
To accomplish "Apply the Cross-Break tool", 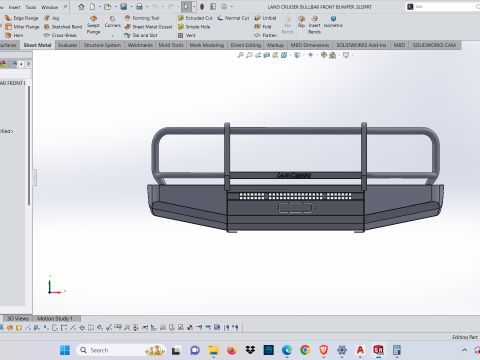I will (60, 35).
